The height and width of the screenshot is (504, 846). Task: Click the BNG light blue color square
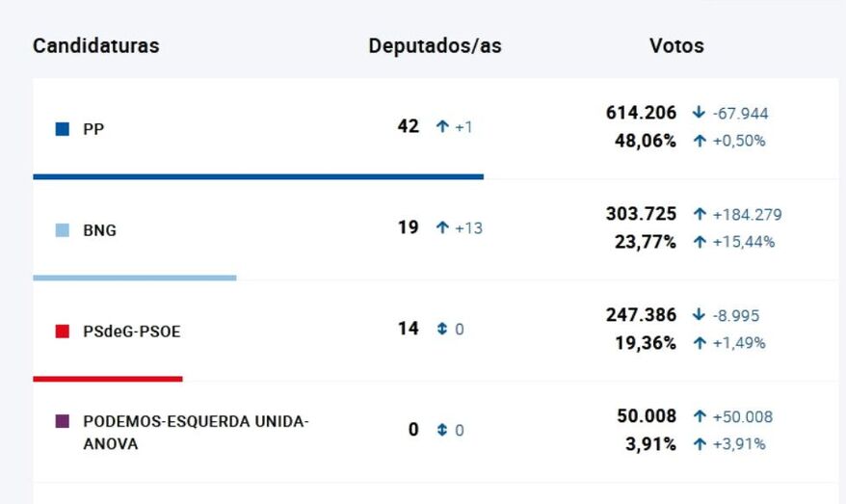63,230
